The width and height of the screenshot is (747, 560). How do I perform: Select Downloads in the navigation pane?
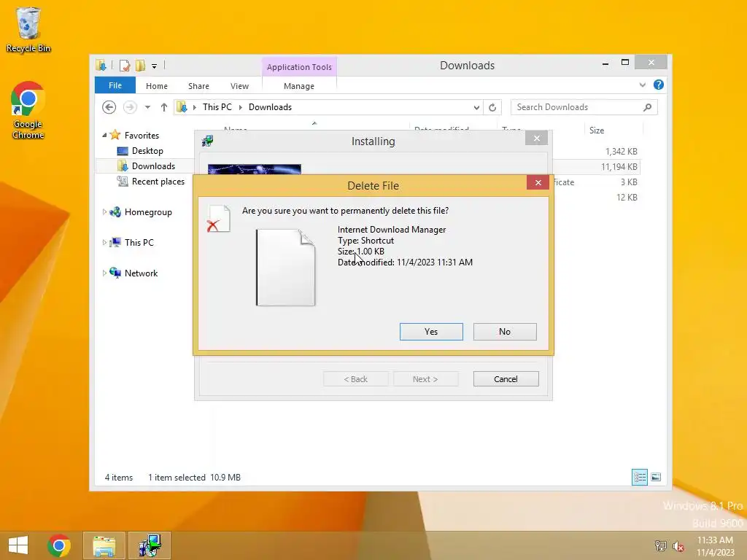(153, 166)
